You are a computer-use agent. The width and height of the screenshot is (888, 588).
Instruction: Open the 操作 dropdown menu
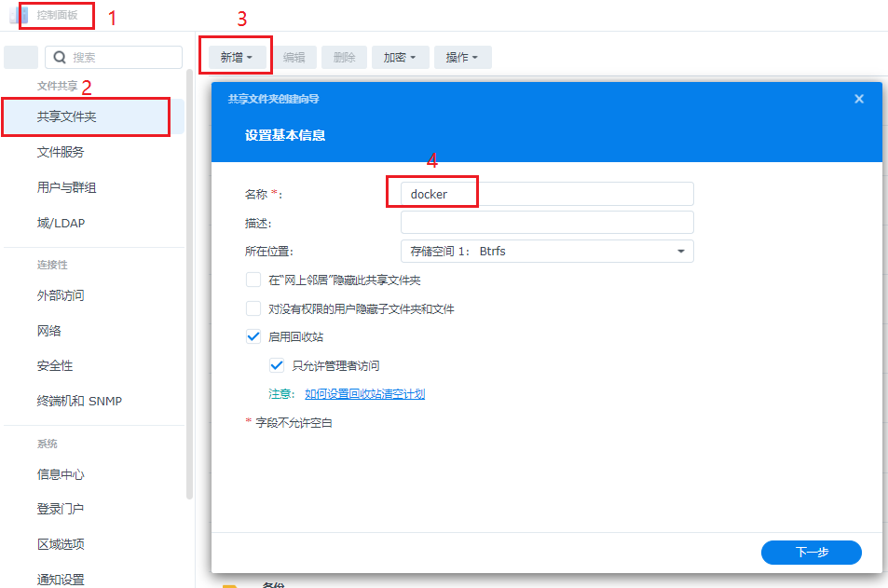pyautogui.click(x=462, y=57)
